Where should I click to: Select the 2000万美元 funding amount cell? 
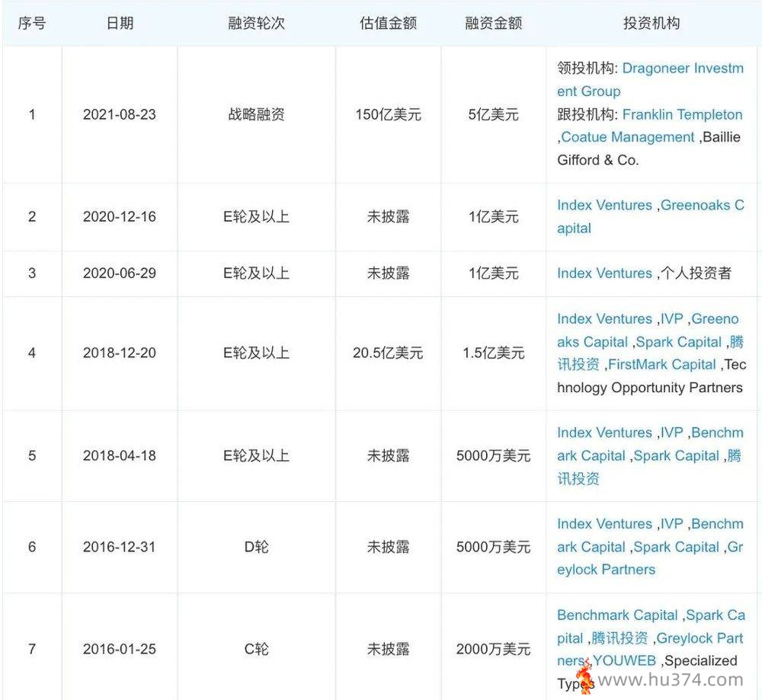(x=494, y=649)
